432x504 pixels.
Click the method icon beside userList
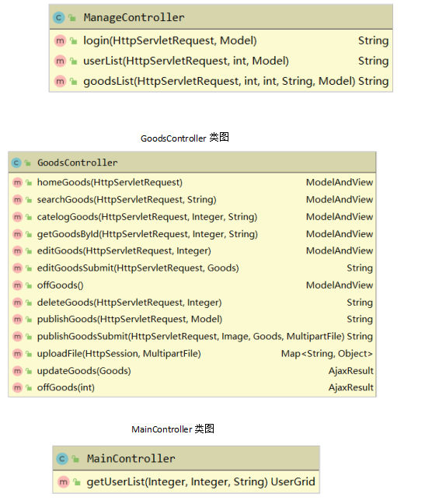click(x=60, y=61)
